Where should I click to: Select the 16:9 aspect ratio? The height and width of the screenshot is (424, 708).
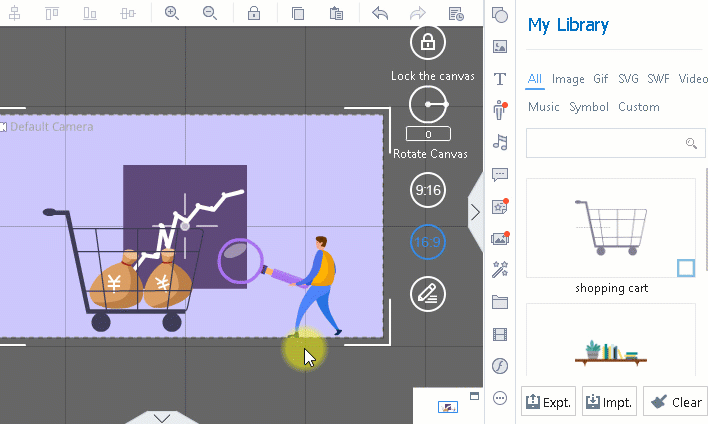coord(428,242)
